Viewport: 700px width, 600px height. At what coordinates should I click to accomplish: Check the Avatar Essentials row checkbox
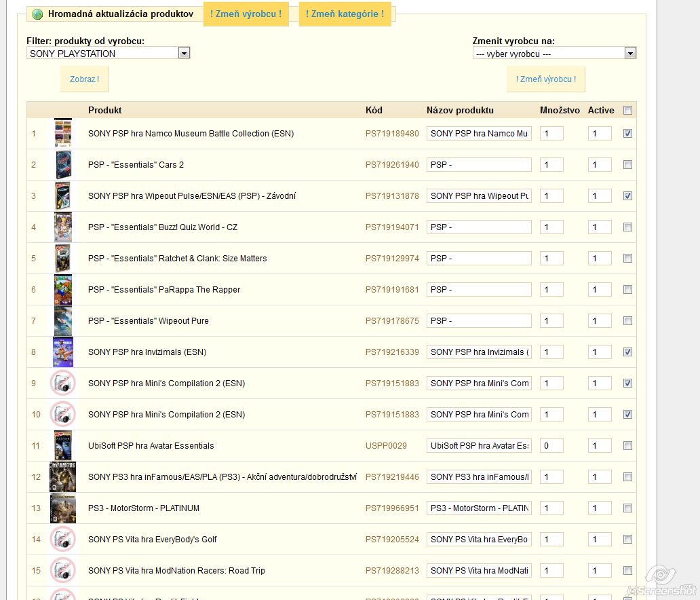[627, 446]
